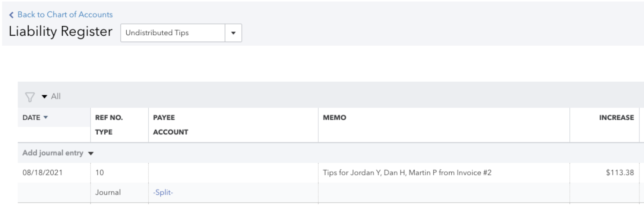Click the funnel filter icon

click(x=30, y=97)
